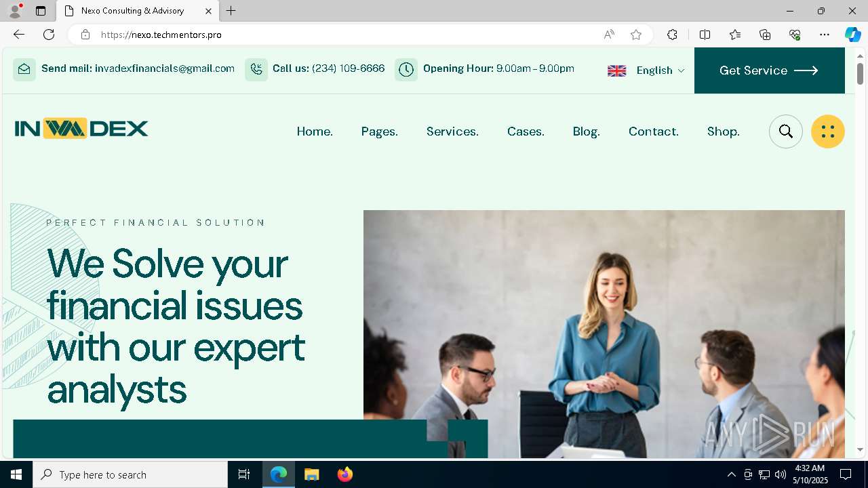View site information lock icon
868x488 pixels.
tap(85, 35)
